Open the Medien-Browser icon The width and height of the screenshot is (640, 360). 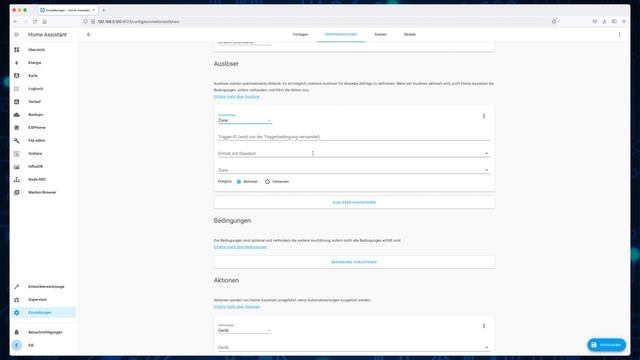coord(17,192)
